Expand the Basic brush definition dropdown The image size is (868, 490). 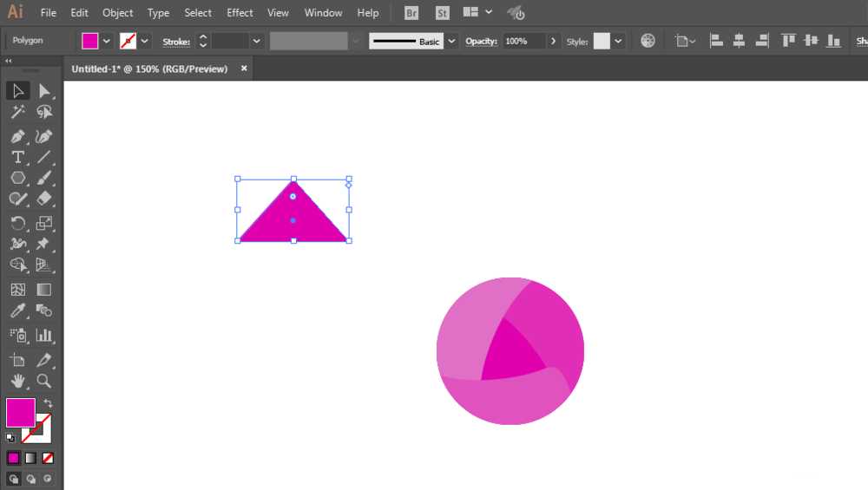tap(451, 41)
